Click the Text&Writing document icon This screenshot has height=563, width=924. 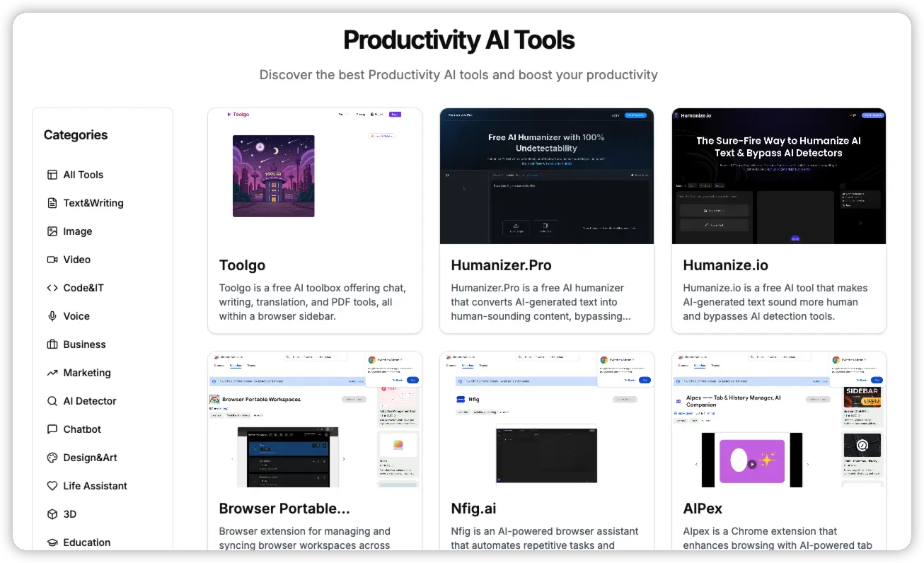coord(52,203)
